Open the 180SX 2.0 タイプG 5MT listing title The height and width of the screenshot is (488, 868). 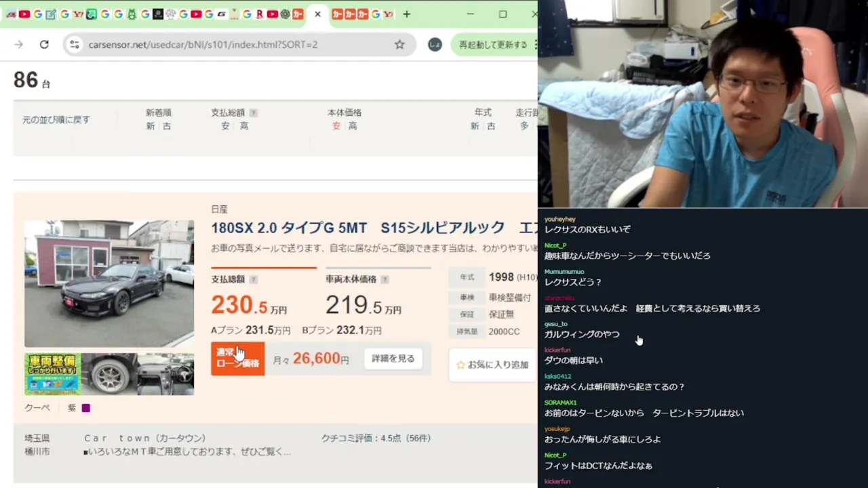coord(374,228)
